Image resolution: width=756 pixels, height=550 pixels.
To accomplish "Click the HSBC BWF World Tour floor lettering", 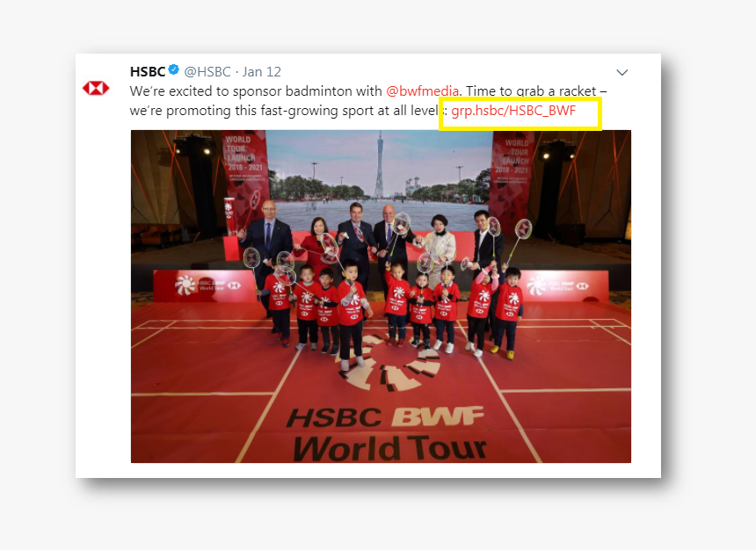I will point(388,434).
